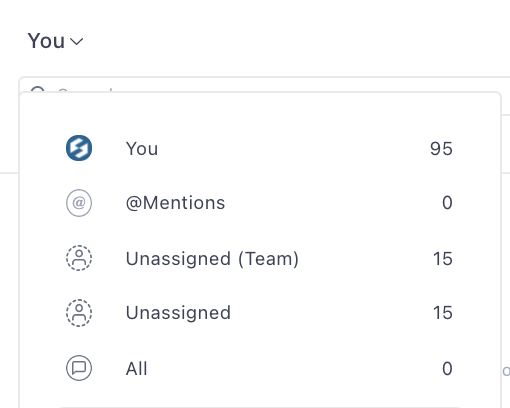Click the dashed person icon beside plain Unassigned
The height and width of the screenshot is (408, 510).
tap(79, 313)
